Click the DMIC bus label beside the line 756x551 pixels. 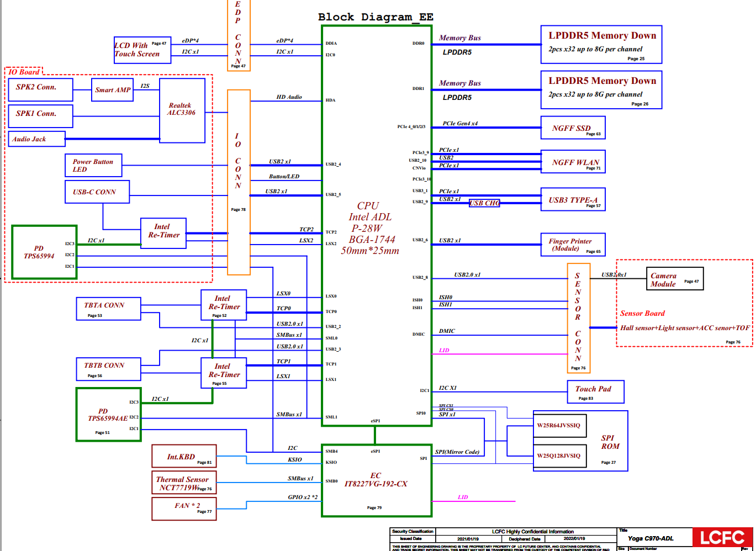coord(447,331)
